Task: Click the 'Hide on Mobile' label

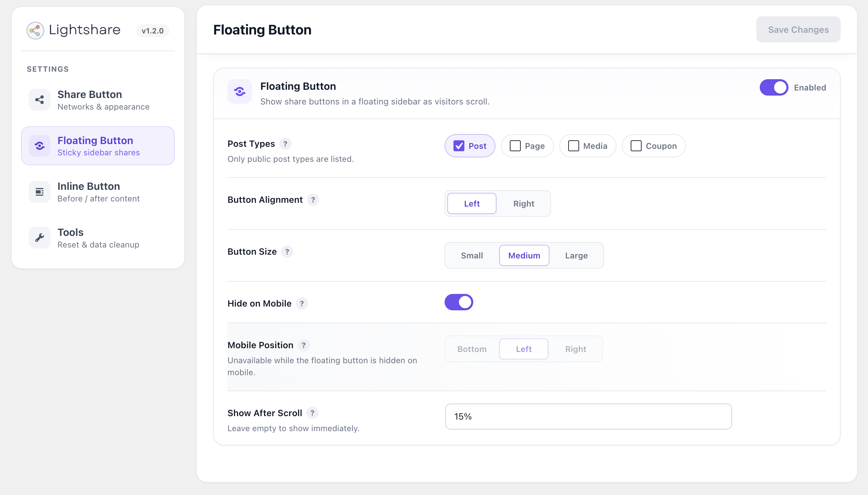Action: pos(260,303)
